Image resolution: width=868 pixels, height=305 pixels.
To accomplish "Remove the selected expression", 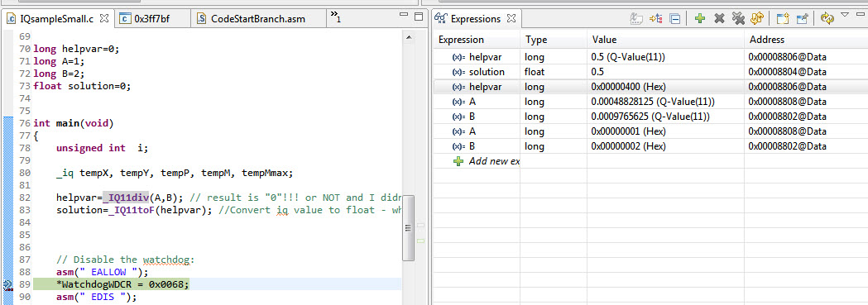I will (x=719, y=19).
